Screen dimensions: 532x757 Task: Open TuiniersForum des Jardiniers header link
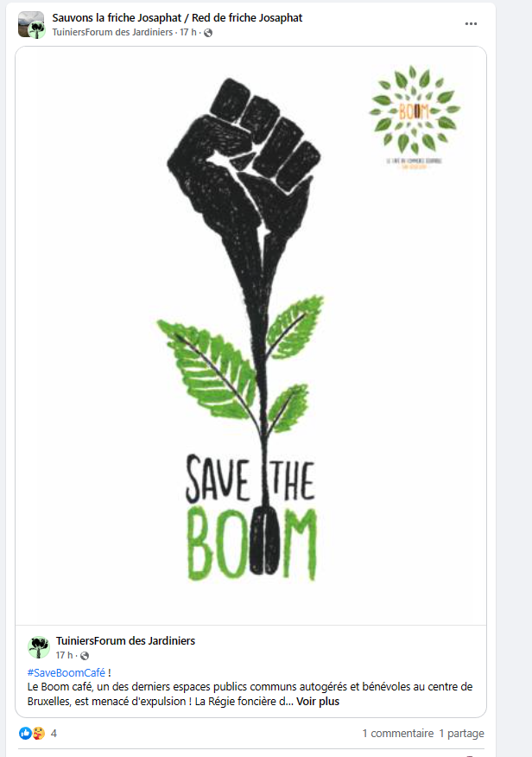coord(112,32)
